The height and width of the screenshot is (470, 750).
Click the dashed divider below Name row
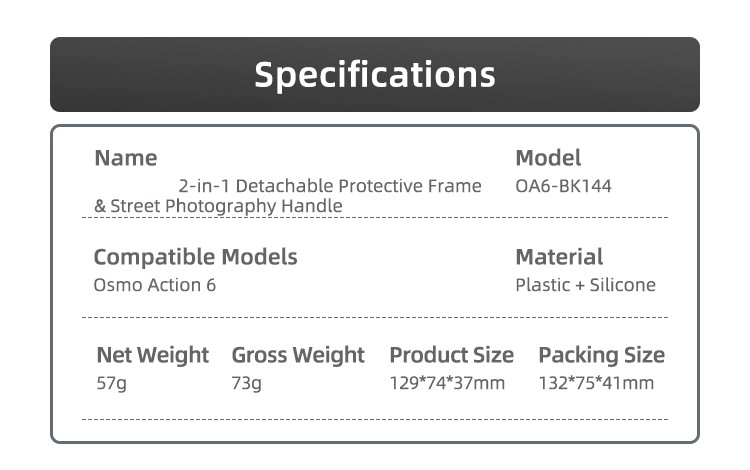point(375,218)
